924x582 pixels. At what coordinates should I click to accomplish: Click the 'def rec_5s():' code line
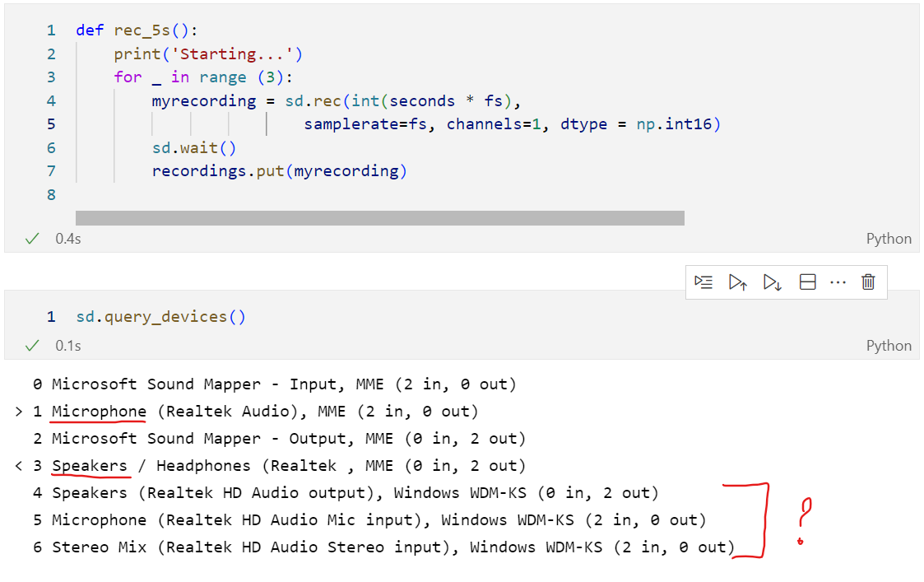[137, 30]
